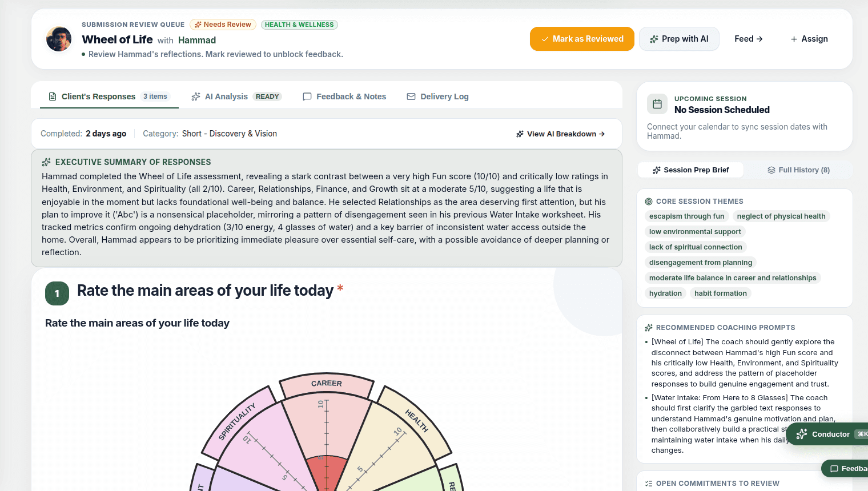Click View AI Breakdown link
Image resolution: width=868 pixels, height=491 pixels.
[560, 134]
